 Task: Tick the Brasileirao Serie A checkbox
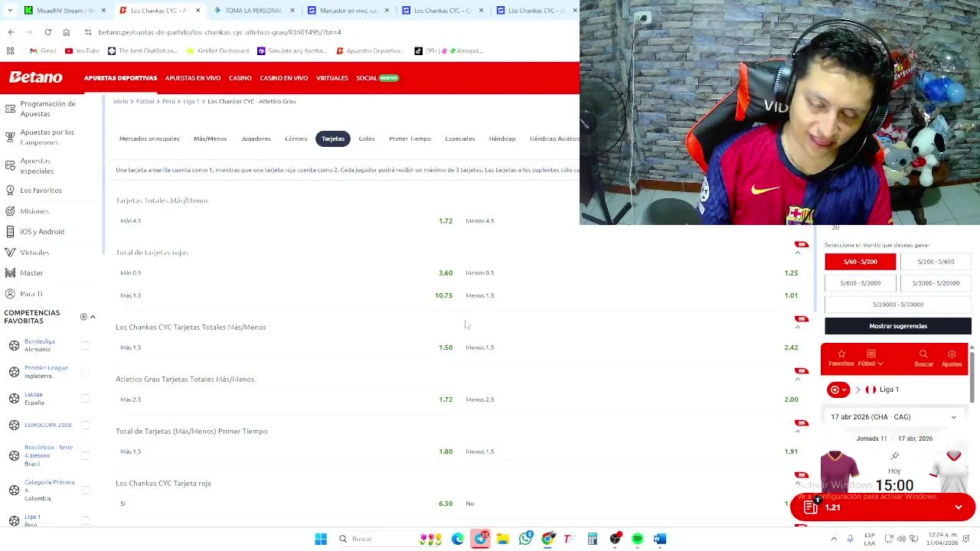(86, 455)
